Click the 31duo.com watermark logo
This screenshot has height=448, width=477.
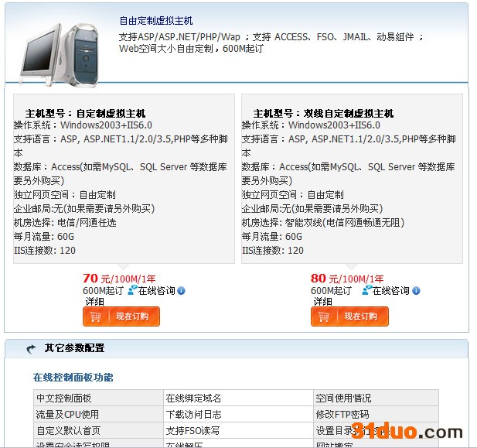409,431
